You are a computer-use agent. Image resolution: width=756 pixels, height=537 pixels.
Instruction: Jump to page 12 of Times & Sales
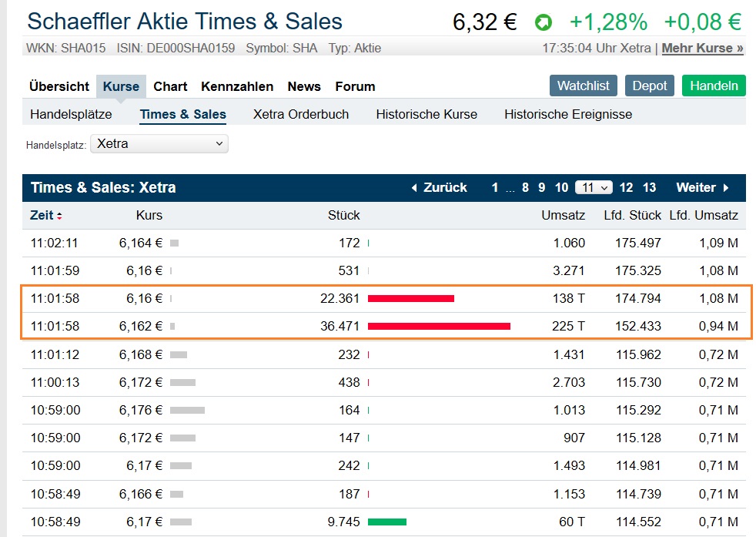(x=626, y=187)
